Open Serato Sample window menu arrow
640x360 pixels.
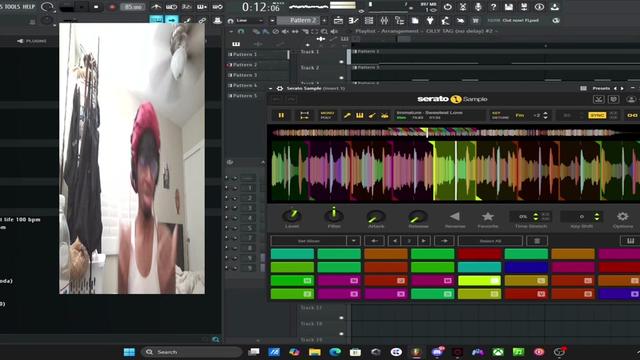(270, 89)
